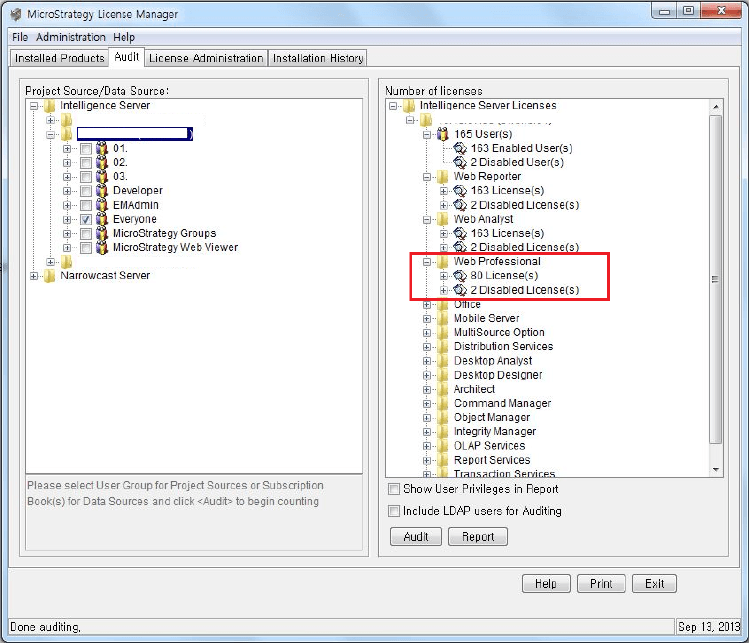Click the 163 Enabled User(s) icon
The image size is (749, 643).
point(460,148)
